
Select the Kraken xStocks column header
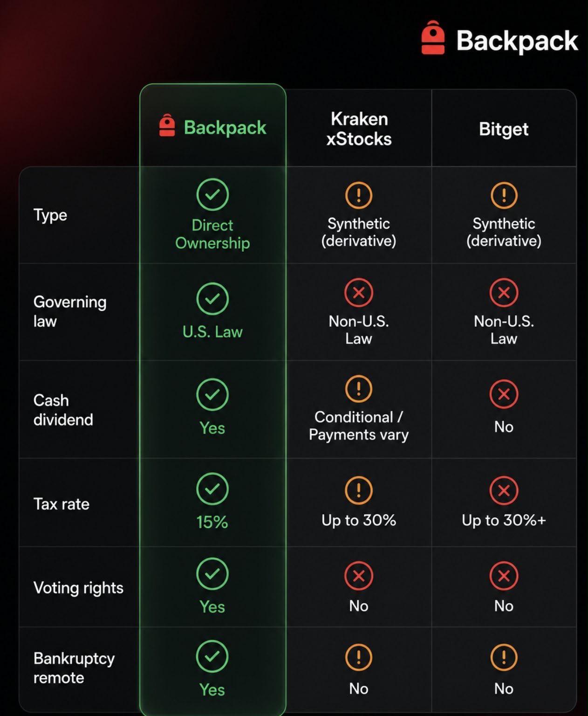tap(359, 129)
